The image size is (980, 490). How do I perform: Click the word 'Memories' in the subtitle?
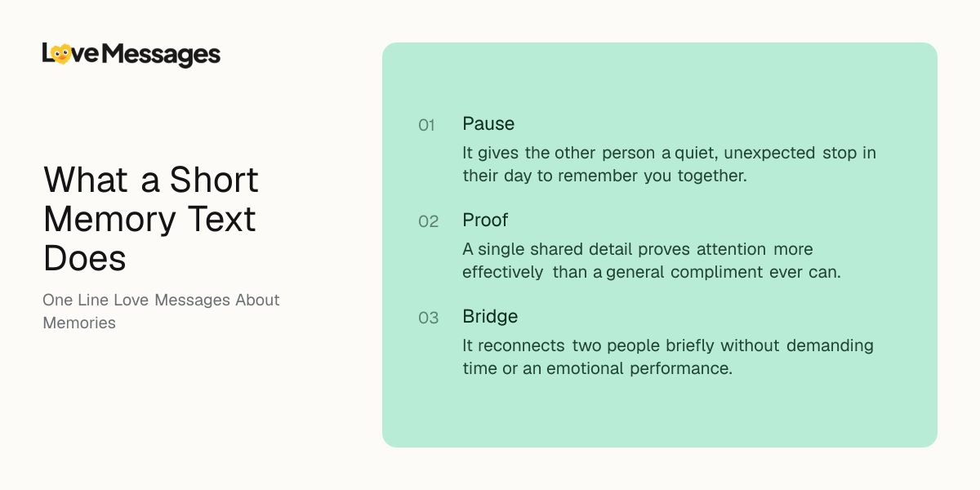79,323
